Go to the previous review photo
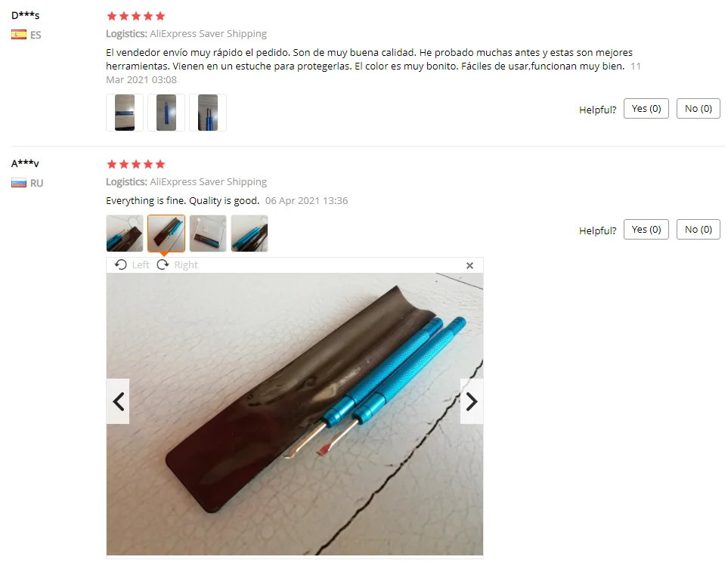The image size is (728, 566). point(118,401)
